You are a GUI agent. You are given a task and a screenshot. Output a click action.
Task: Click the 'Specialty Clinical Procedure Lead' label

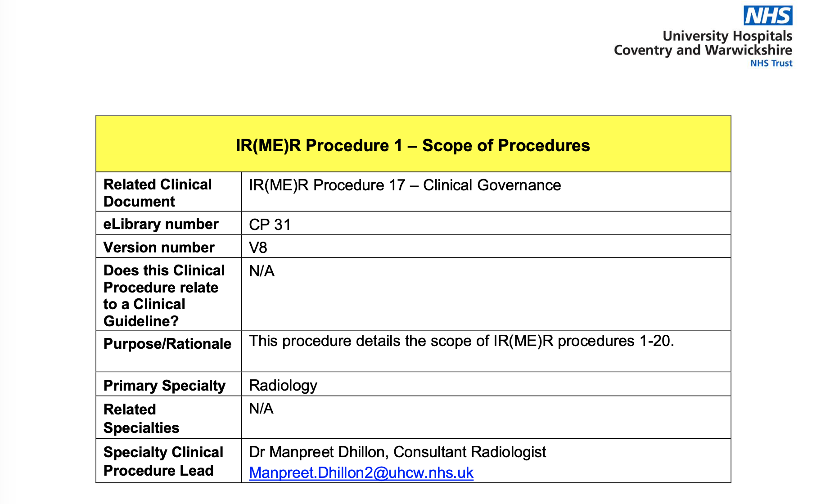[x=163, y=461]
